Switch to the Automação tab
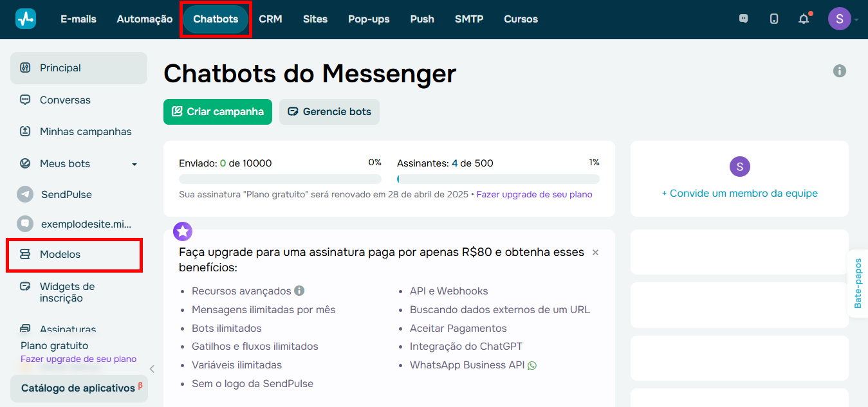The height and width of the screenshot is (407, 868). click(145, 19)
